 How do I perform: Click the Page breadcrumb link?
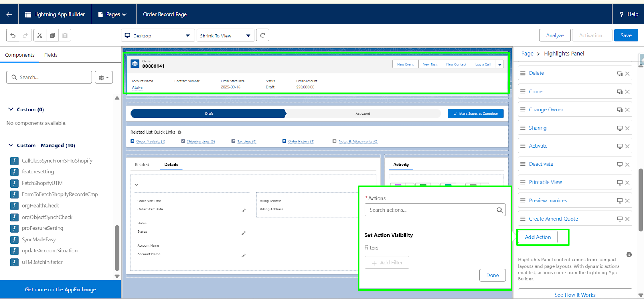click(x=527, y=54)
